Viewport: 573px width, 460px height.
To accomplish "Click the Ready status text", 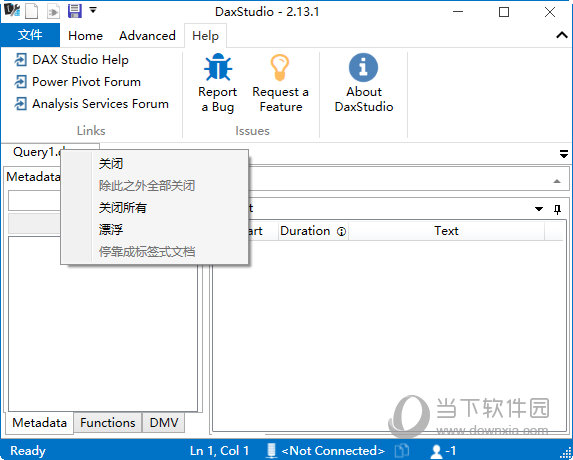I will 28,451.
